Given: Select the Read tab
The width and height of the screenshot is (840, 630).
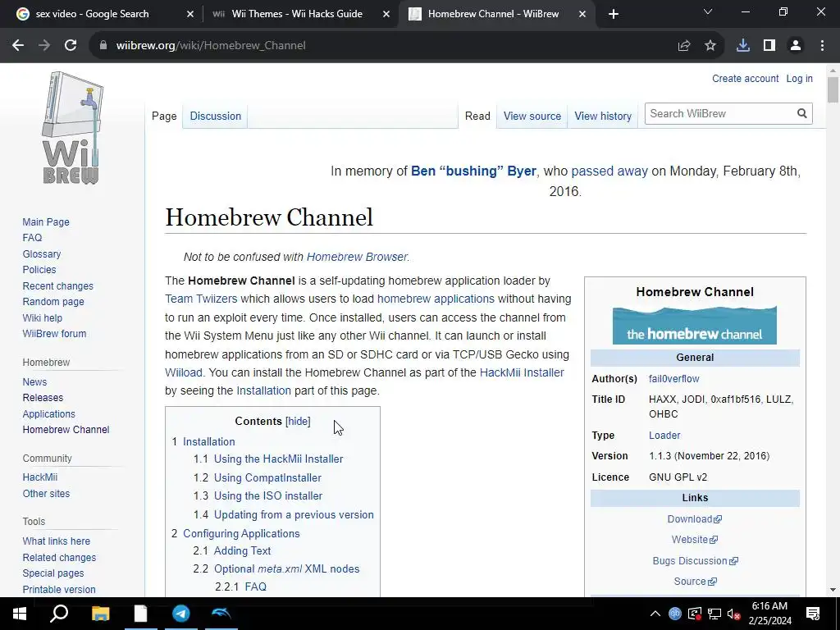Looking at the screenshot, I should [477, 116].
